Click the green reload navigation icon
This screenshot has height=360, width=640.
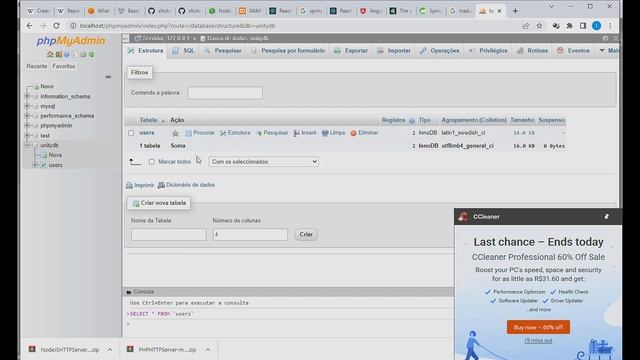[91, 54]
